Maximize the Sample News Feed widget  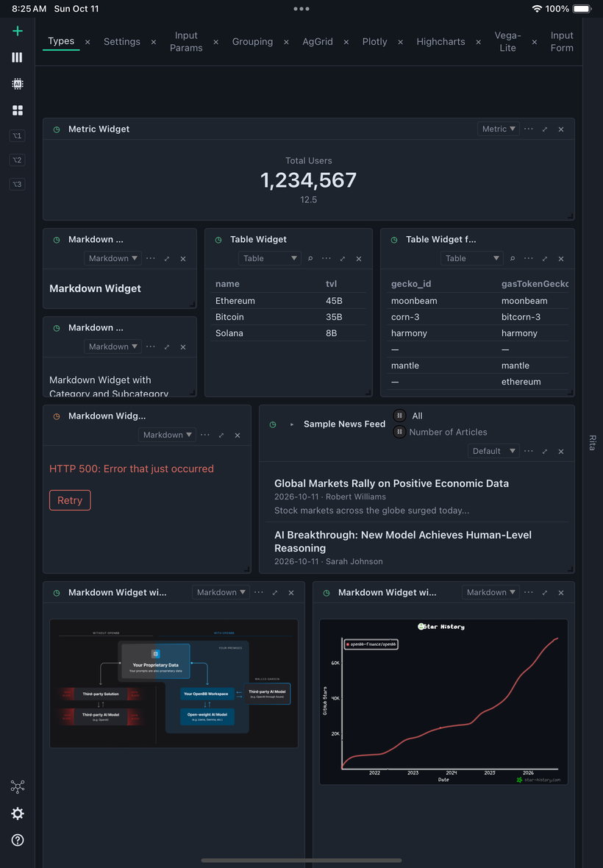(x=545, y=451)
